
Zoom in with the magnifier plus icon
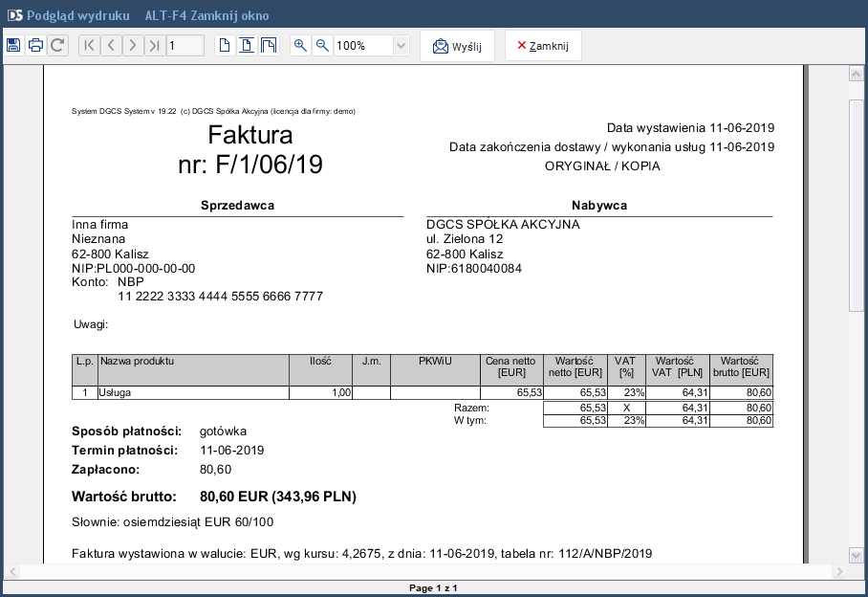point(300,45)
